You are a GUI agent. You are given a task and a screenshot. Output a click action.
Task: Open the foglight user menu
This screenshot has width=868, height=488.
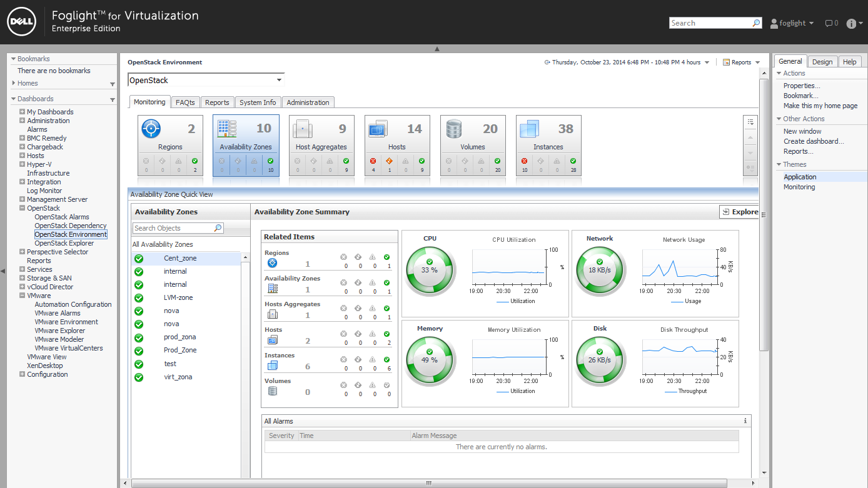(792, 23)
